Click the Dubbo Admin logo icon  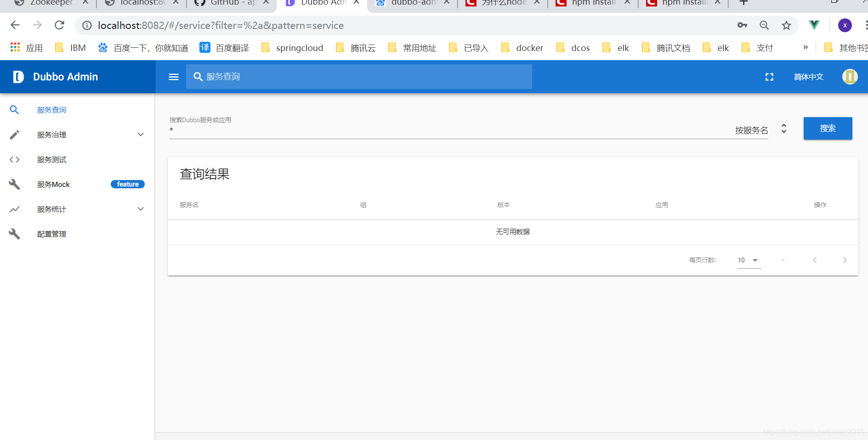click(x=18, y=77)
